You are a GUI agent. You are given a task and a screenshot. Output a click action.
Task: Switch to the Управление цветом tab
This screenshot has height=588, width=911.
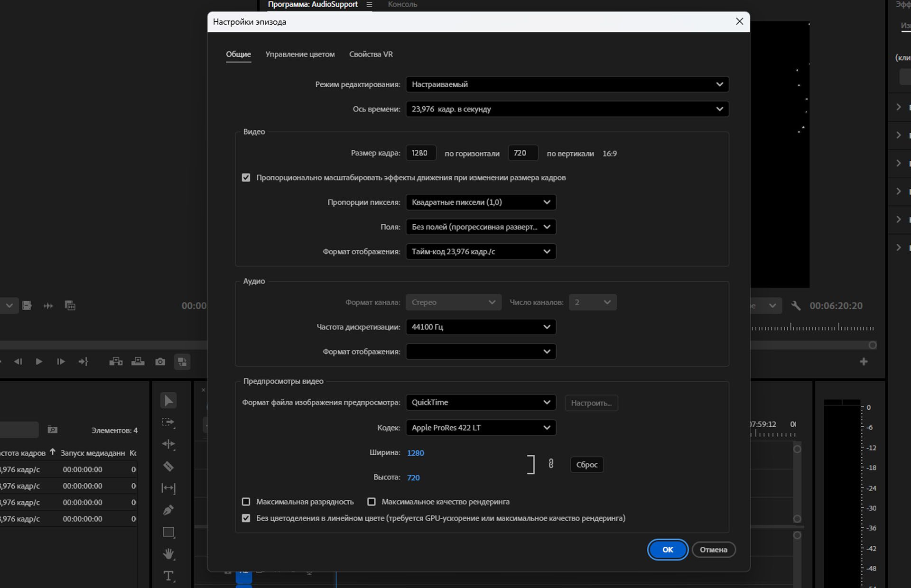click(x=300, y=54)
